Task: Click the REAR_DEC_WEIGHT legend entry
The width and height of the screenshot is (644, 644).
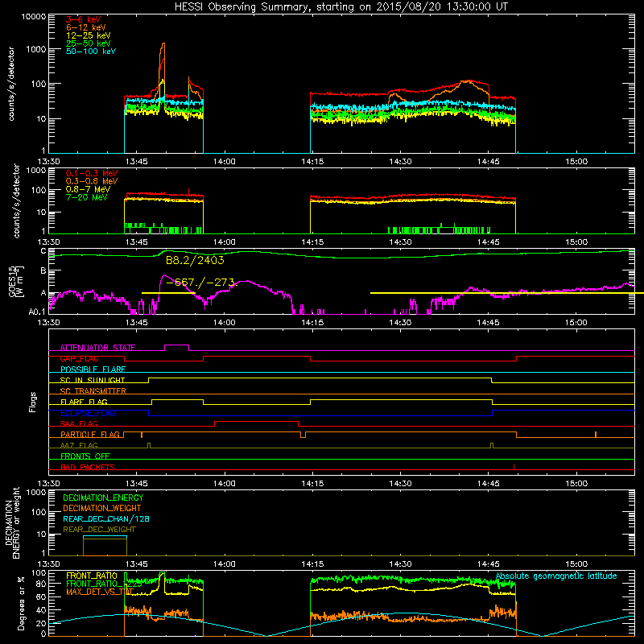Action: (99, 530)
